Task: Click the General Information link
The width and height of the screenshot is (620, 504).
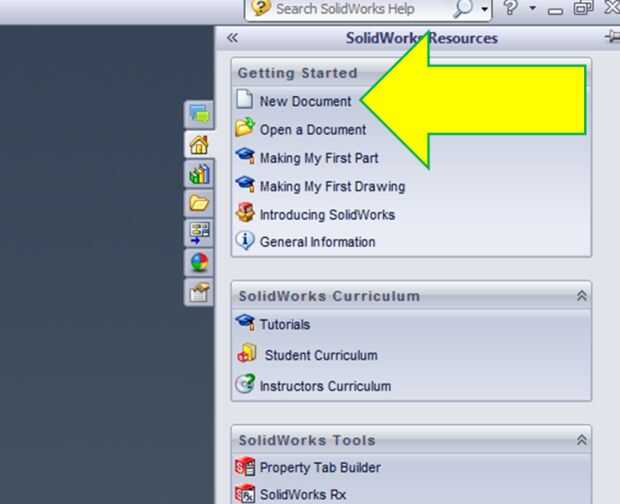Action: [x=318, y=242]
